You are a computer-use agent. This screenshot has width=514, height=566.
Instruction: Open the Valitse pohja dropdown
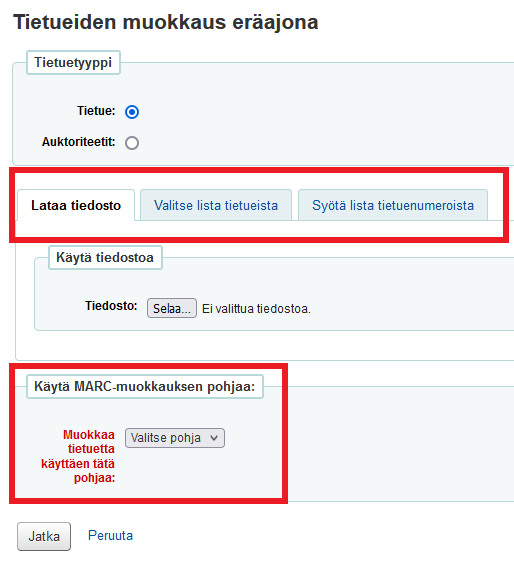point(175,438)
